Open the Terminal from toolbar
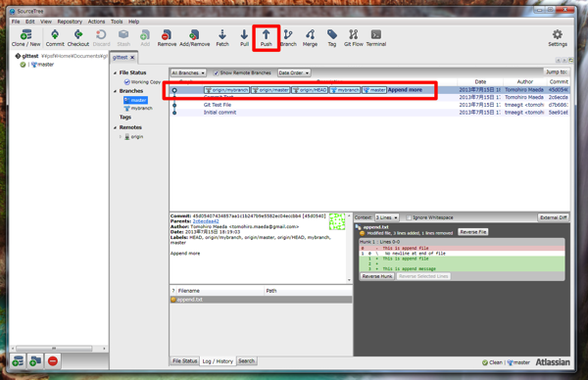 click(375, 38)
